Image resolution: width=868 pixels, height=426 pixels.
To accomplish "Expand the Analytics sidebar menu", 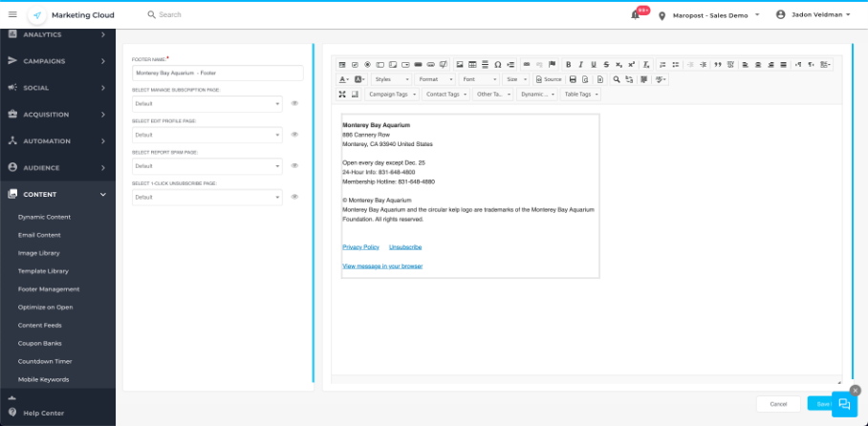I will tap(57, 34).
